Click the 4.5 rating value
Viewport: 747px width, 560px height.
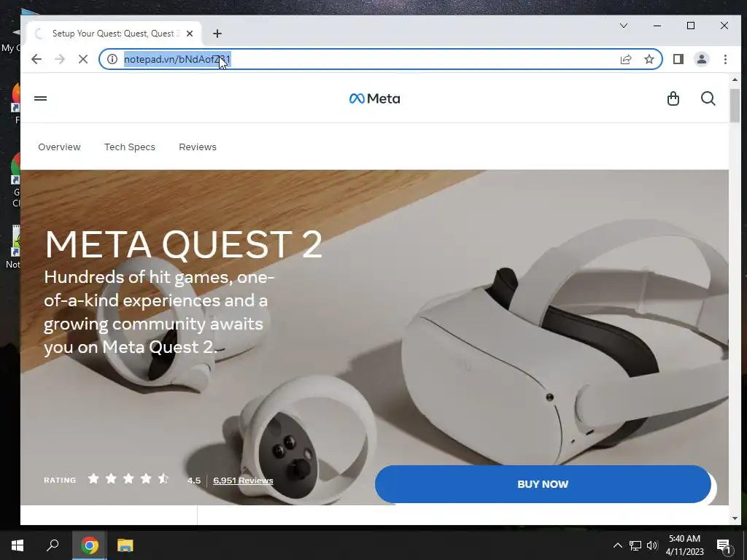click(x=194, y=481)
